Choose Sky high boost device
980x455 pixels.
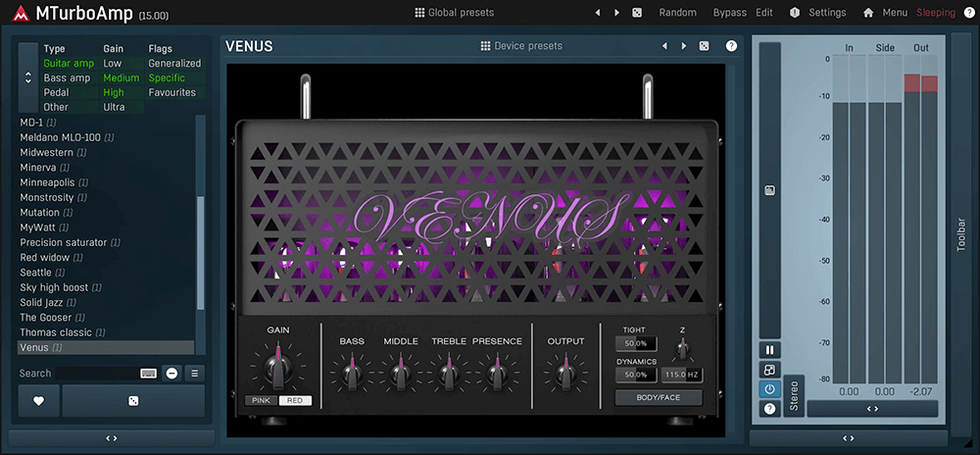[61, 287]
